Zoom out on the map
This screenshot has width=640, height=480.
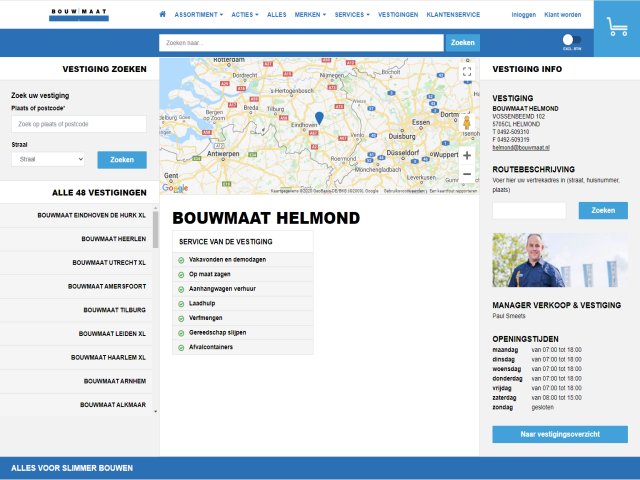point(466,175)
